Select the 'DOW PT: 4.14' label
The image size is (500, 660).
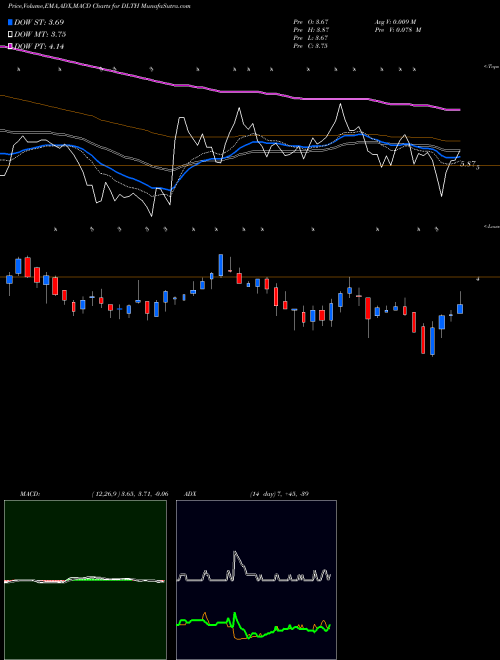click(39, 47)
